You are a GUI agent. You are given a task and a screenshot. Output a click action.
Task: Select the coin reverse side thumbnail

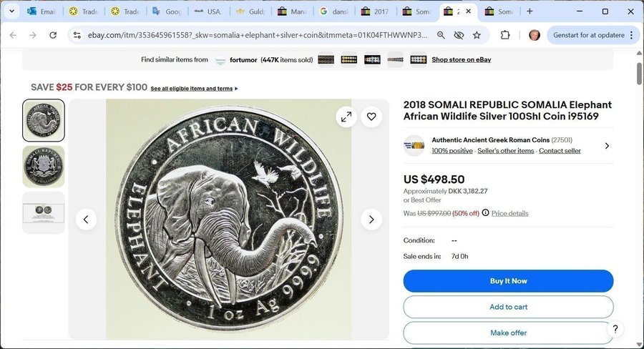pos(44,167)
